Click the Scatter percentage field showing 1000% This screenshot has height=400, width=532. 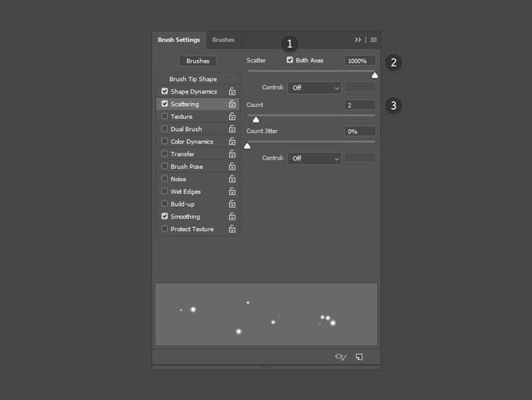(x=360, y=61)
